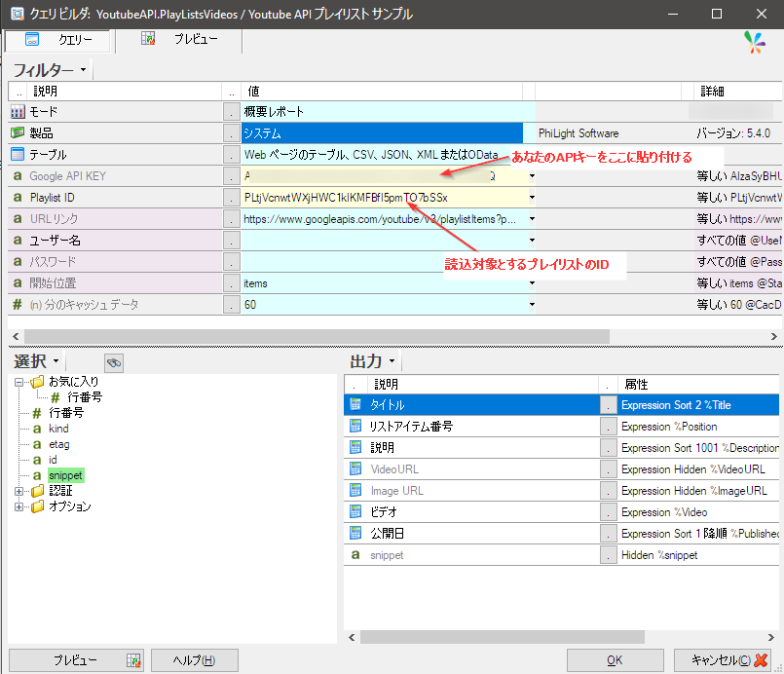Click the VideoURL output row icon

pyautogui.click(x=355, y=469)
